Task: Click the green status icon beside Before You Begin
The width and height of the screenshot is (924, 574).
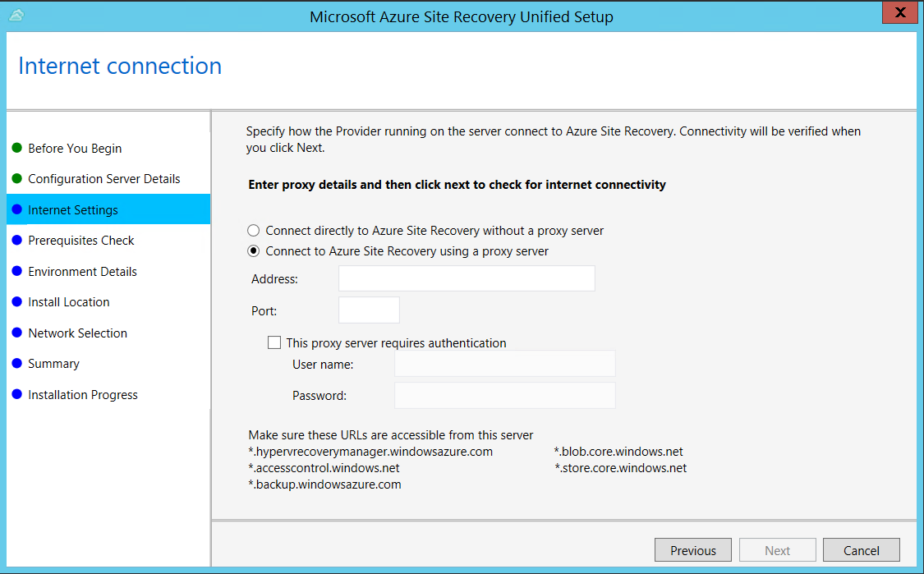Action: 17,149
